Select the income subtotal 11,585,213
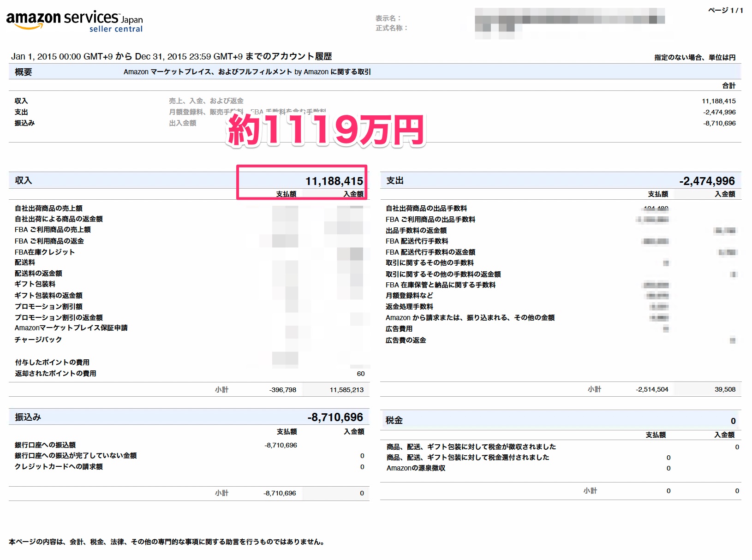The width and height of the screenshot is (752, 560). 346,390
